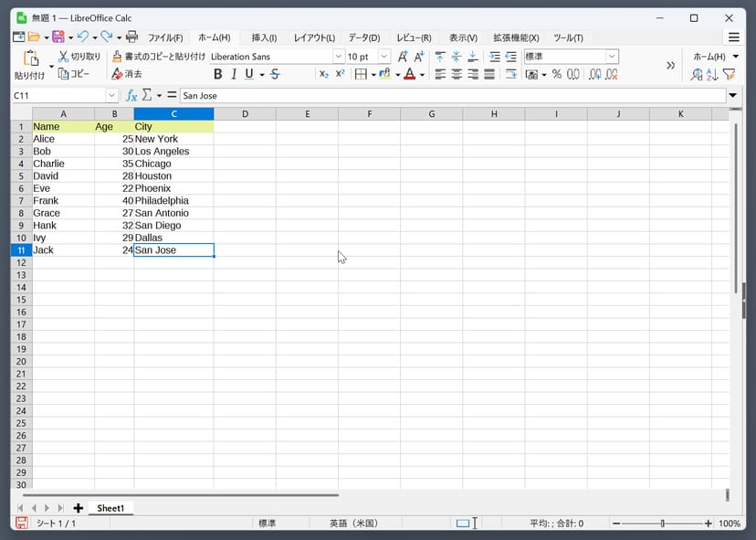The height and width of the screenshot is (540, 756).
Task: Open the 挿入(I) insert tab
Action: click(264, 37)
